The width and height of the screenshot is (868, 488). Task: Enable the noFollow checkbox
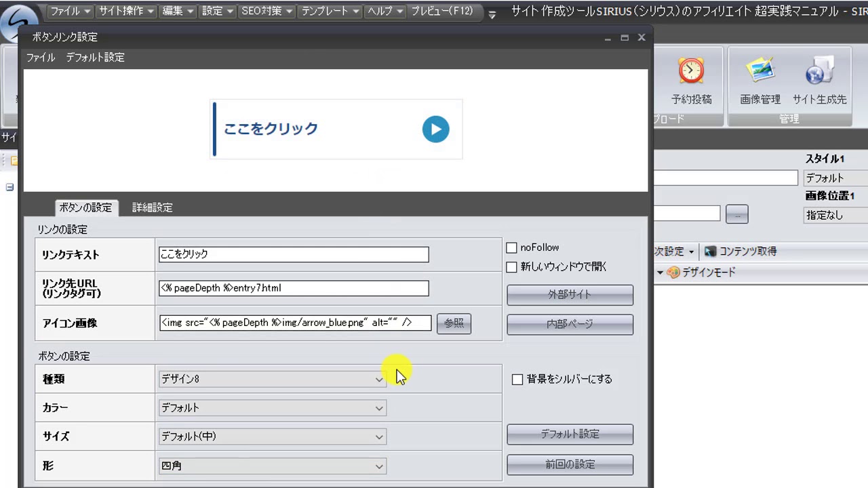pyautogui.click(x=511, y=248)
